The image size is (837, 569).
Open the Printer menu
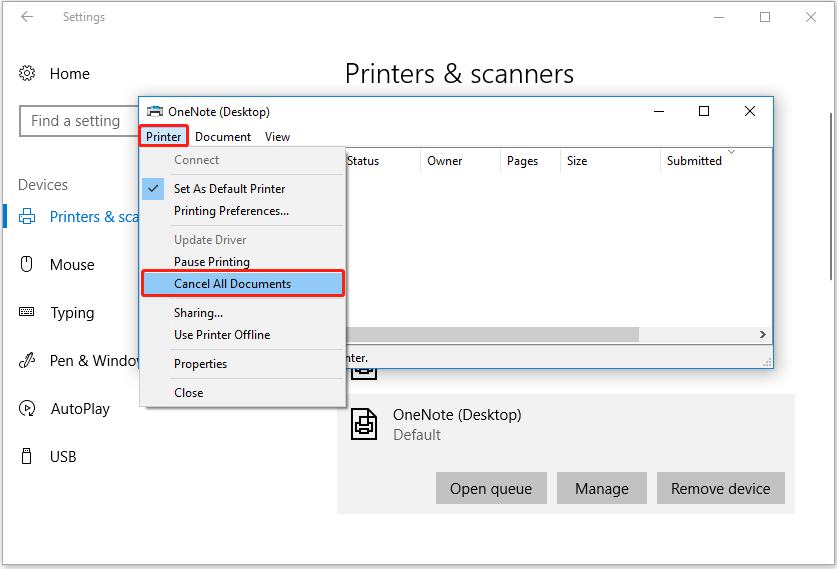click(x=163, y=137)
